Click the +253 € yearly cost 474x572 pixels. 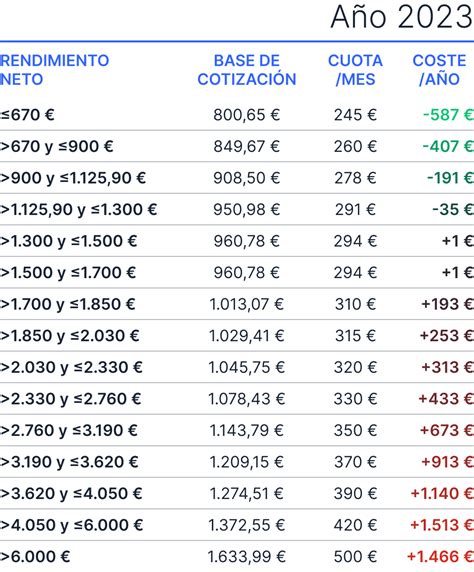(447, 336)
